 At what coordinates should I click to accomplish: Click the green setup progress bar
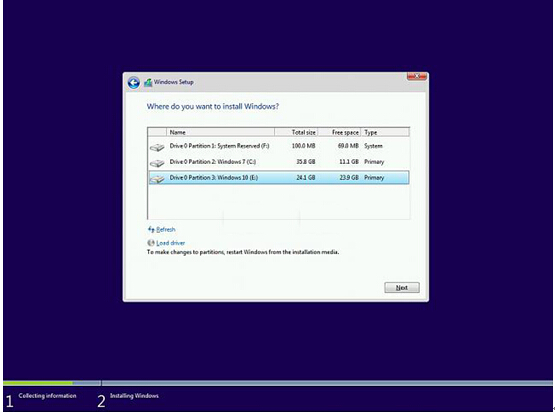[x=38, y=383]
